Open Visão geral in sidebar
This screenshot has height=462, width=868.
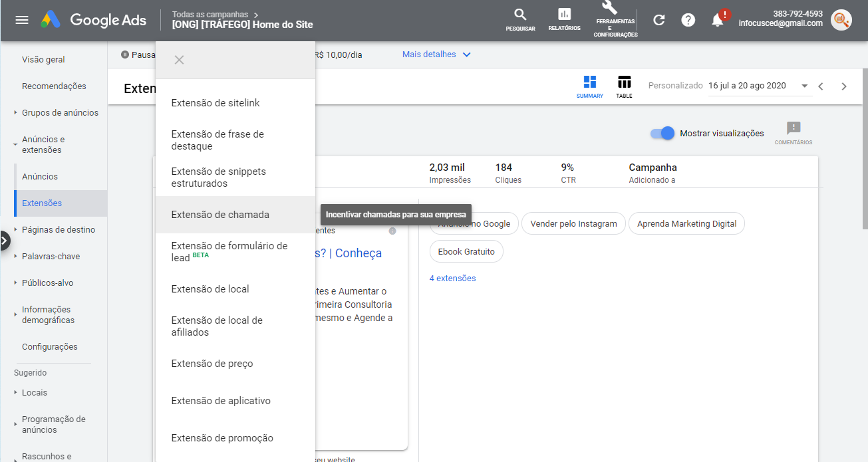point(43,59)
